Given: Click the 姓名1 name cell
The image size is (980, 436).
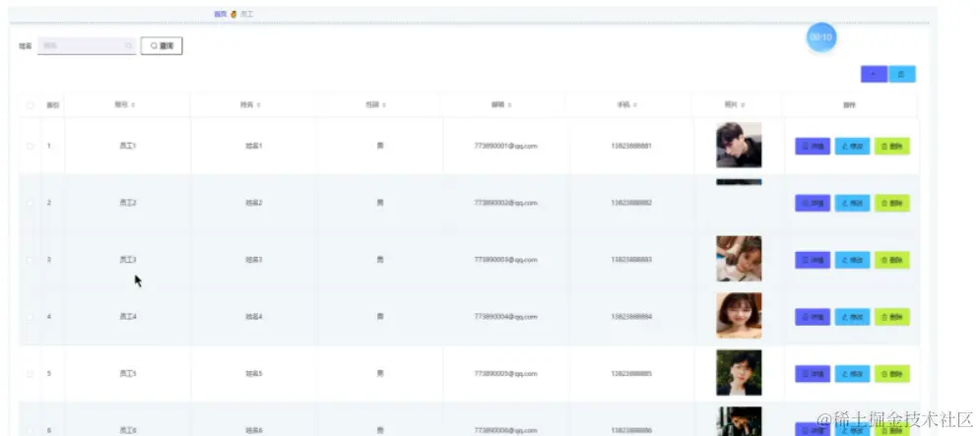Looking at the screenshot, I should (x=254, y=146).
